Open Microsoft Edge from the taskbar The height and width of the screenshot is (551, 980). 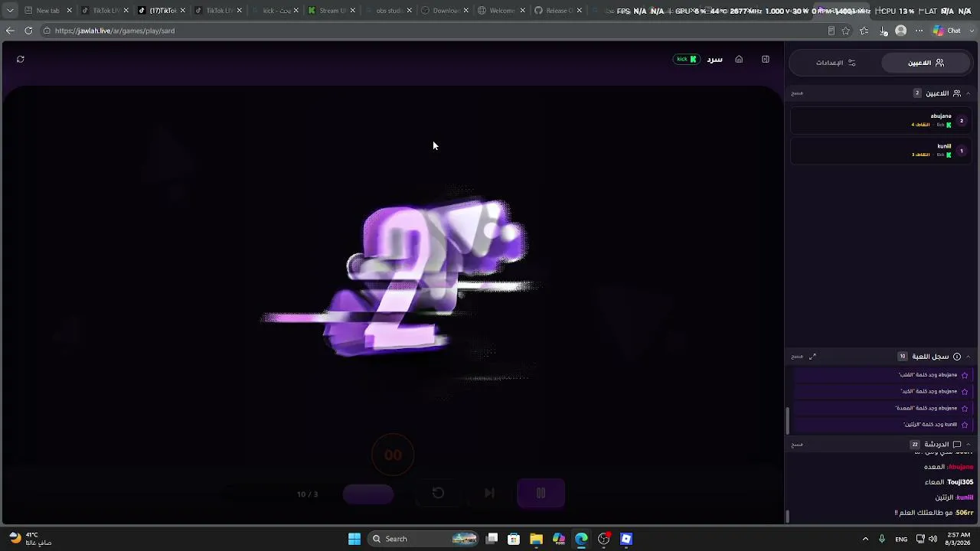click(x=581, y=539)
